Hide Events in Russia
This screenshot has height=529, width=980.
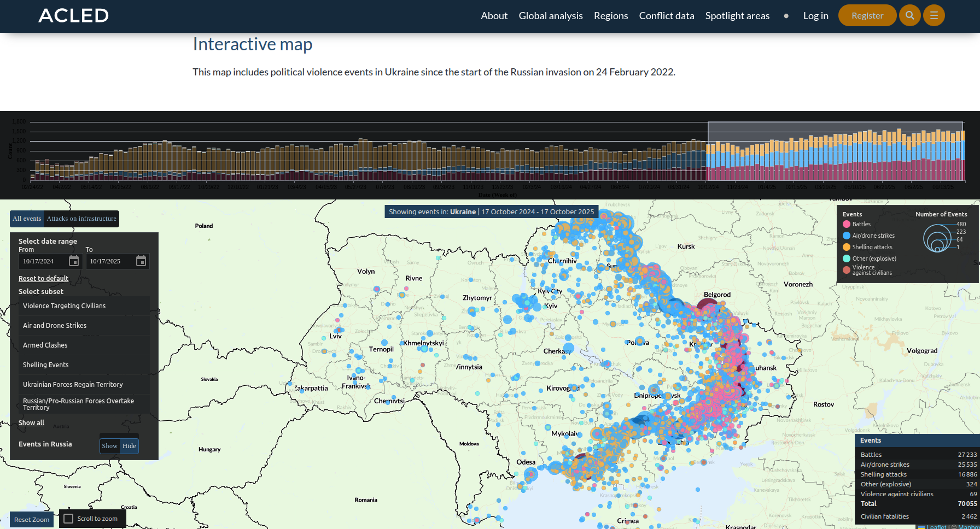(129, 446)
